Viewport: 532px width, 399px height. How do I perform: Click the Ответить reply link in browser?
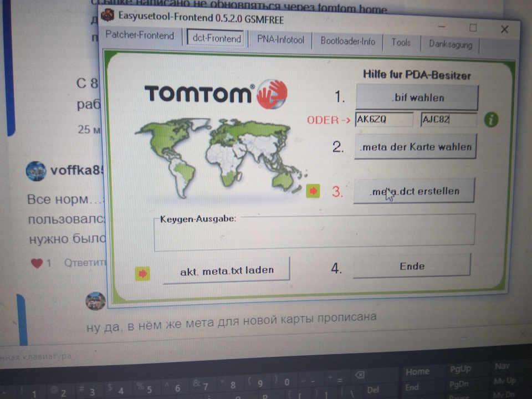click(85, 263)
